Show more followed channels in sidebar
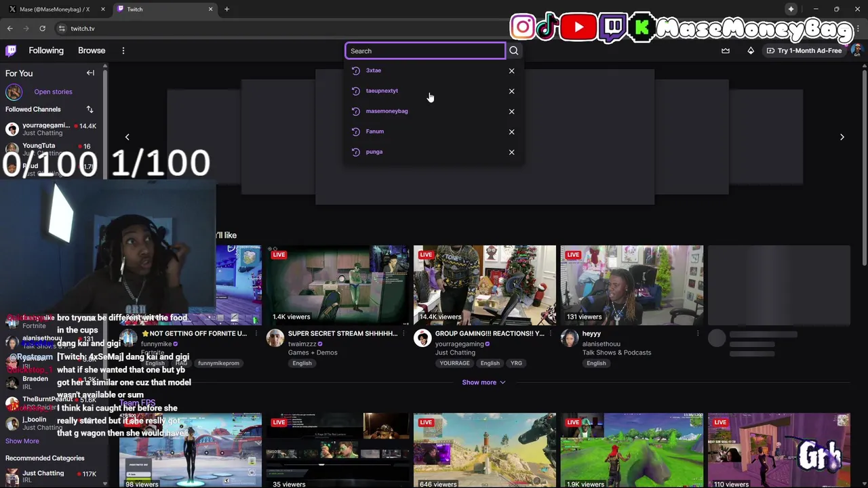Image resolution: width=868 pixels, height=488 pixels. (22, 441)
